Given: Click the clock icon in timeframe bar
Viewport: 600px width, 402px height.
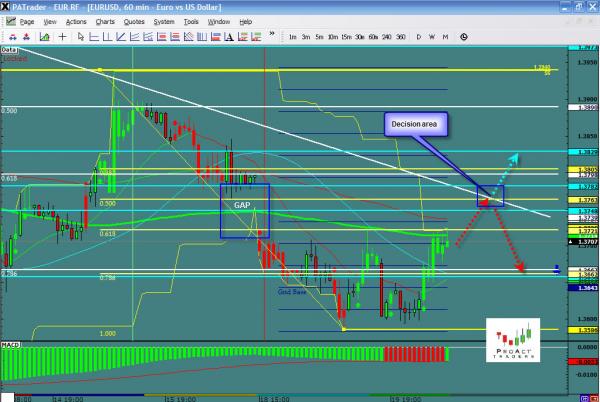Looking at the screenshot, I should coord(464,36).
